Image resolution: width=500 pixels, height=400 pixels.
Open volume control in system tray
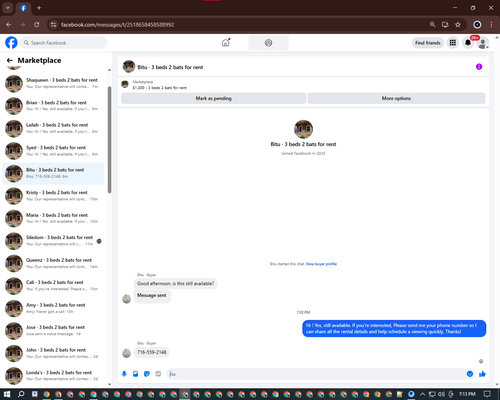441,394
